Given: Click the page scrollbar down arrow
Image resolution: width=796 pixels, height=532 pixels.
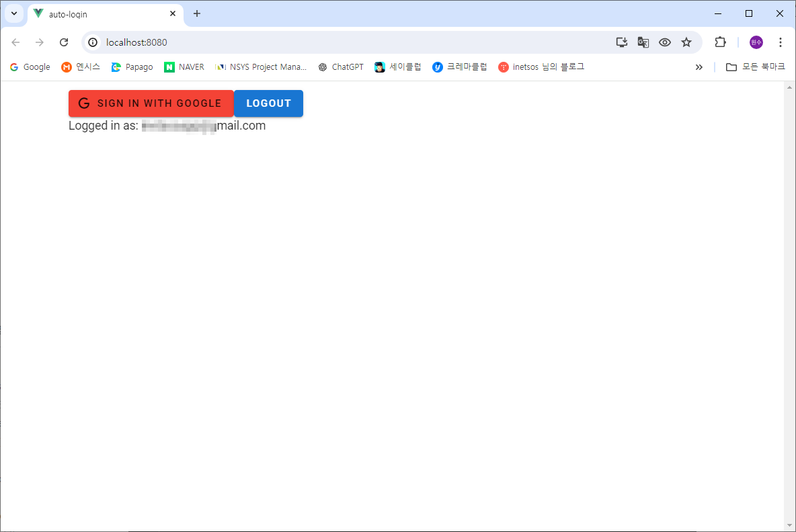Looking at the screenshot, I should (789, 525).
